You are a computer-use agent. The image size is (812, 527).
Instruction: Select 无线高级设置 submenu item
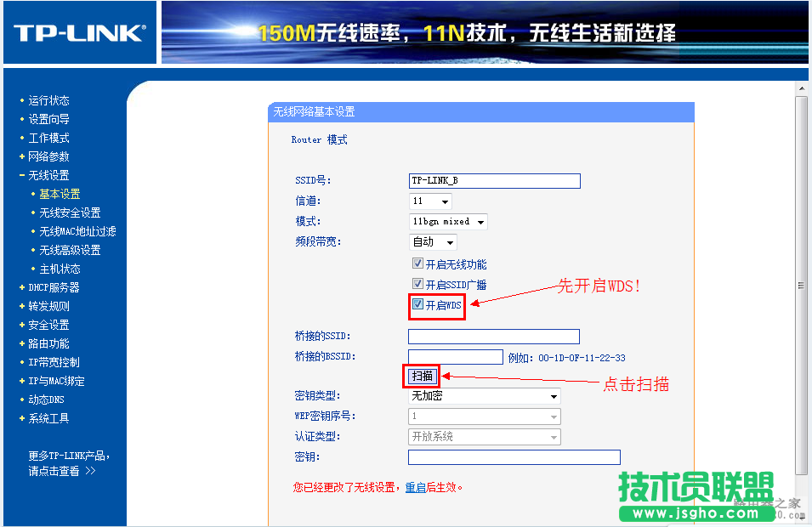coord(70,250)
